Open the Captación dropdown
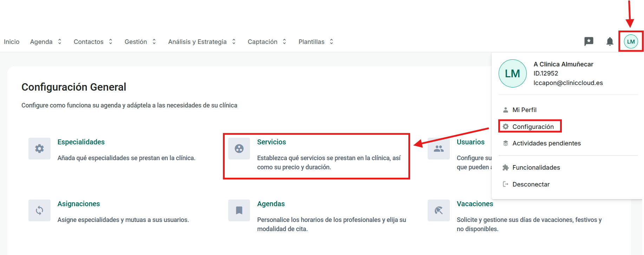644x255 pixels. coord(267,42)
